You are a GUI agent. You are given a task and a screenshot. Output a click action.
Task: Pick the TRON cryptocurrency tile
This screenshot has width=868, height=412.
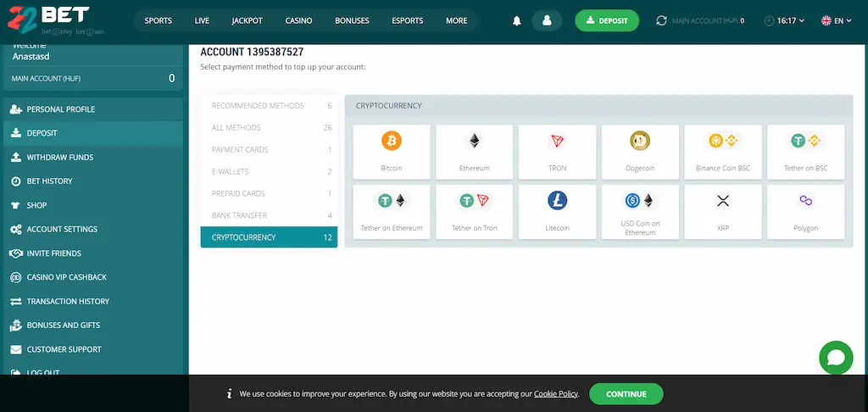(x=557, y=142)
